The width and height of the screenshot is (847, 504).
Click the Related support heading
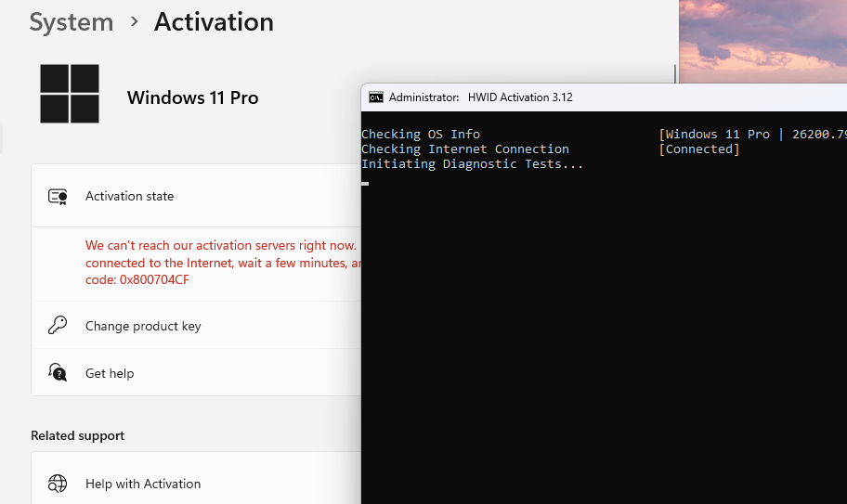point(78,435)
